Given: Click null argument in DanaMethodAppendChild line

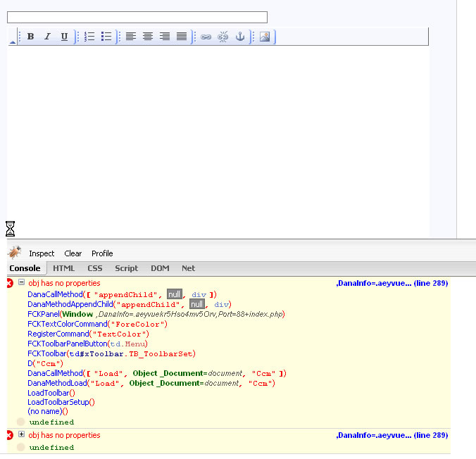Looking at the screenshot, I should 197,304.
